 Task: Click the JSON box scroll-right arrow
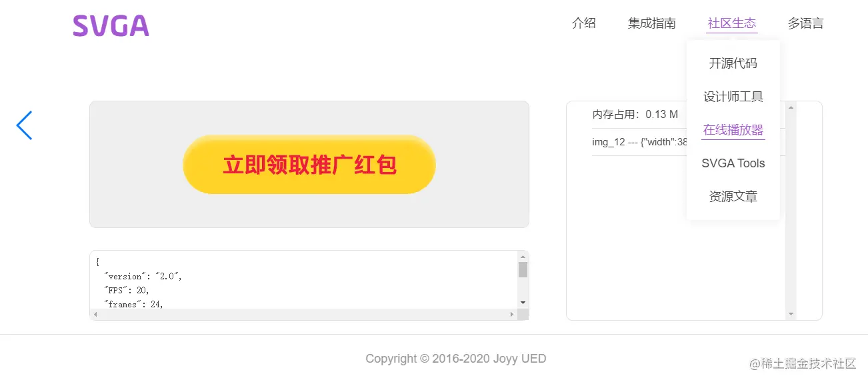tap(512, 314)
